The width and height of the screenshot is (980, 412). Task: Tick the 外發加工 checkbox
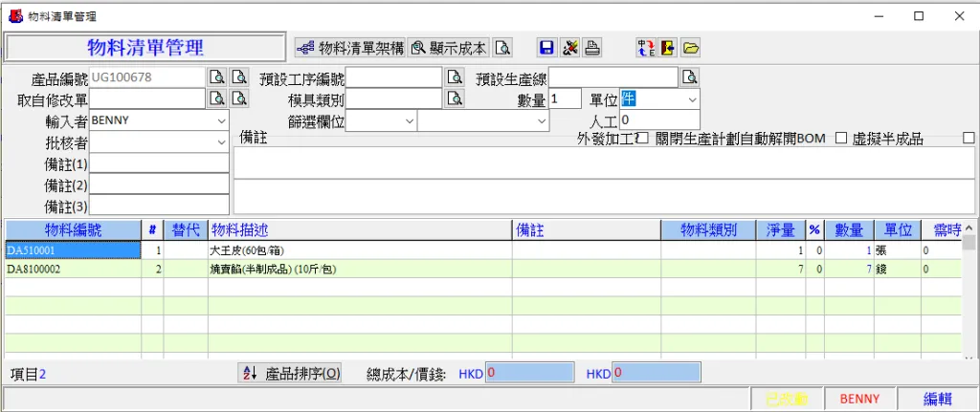click(x=643, y=139)
